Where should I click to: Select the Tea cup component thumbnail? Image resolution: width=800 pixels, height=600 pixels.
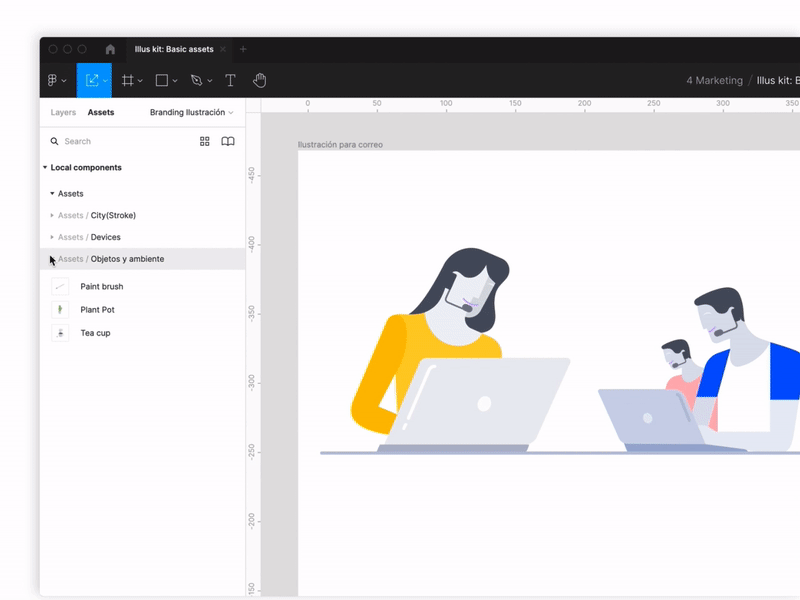pos(60,333)
